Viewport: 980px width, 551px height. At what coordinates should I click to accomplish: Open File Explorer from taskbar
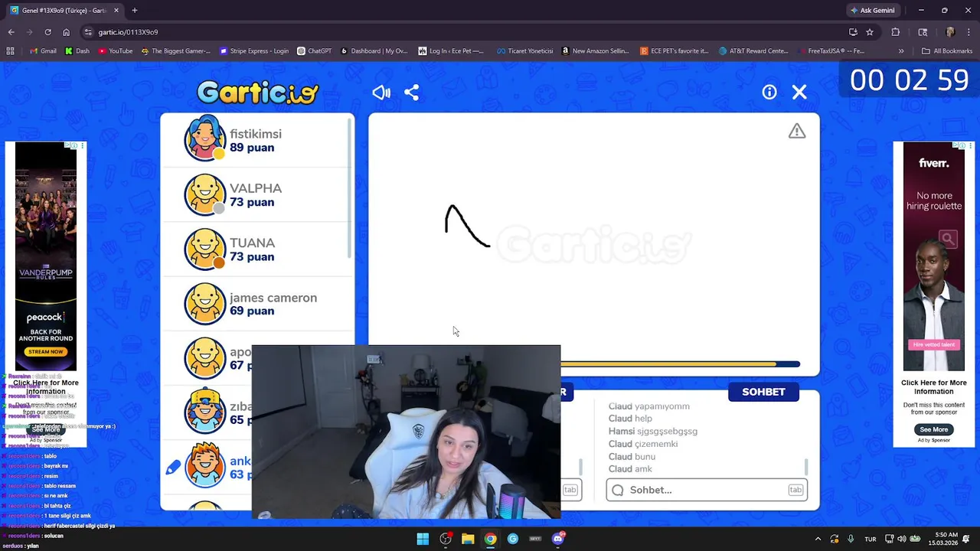[468, 539]
